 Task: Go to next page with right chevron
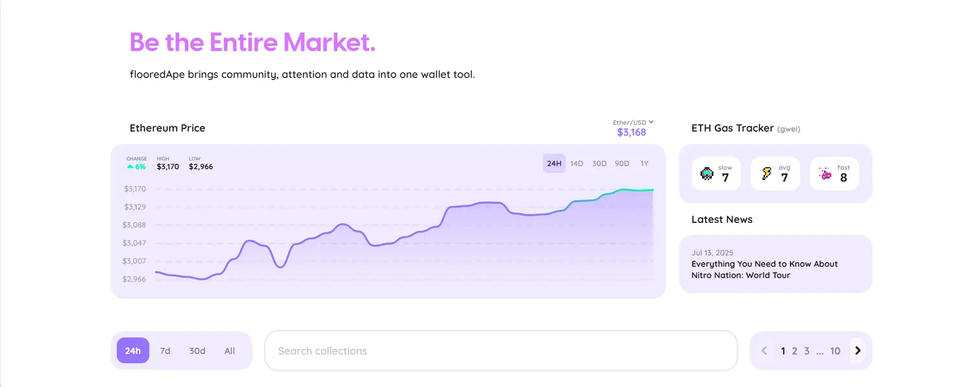pos(858,350)
